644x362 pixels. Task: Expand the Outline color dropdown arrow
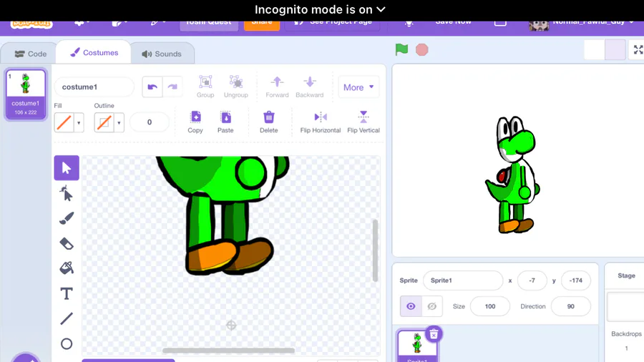pos(119,122)
